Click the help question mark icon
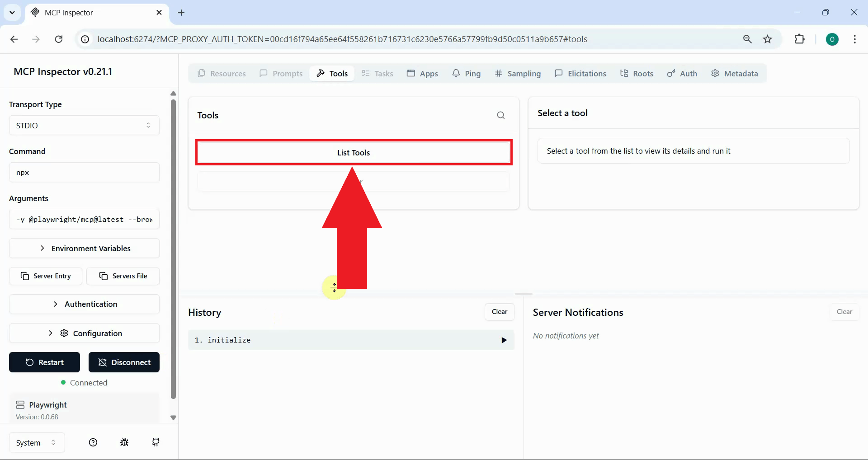This screenshot has width=868, height=460. [x=93, y=442]
